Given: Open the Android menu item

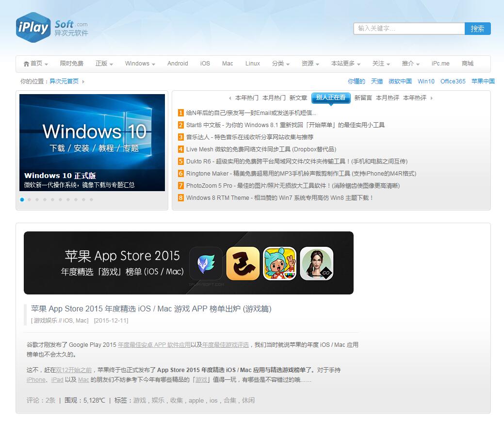Looking at the screenshot, I should click(178, 64).
